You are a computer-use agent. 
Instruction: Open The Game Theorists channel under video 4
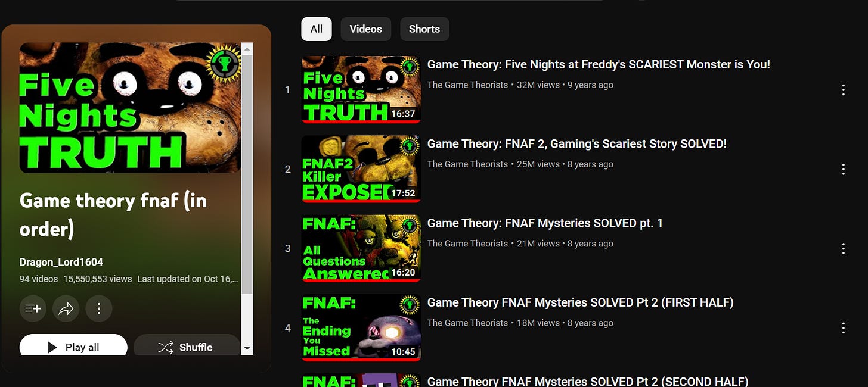467,323
